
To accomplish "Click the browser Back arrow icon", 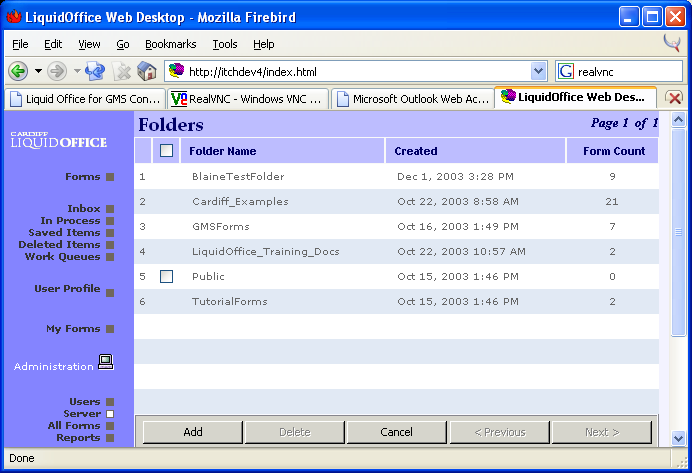I will click(x=17, y=71).
